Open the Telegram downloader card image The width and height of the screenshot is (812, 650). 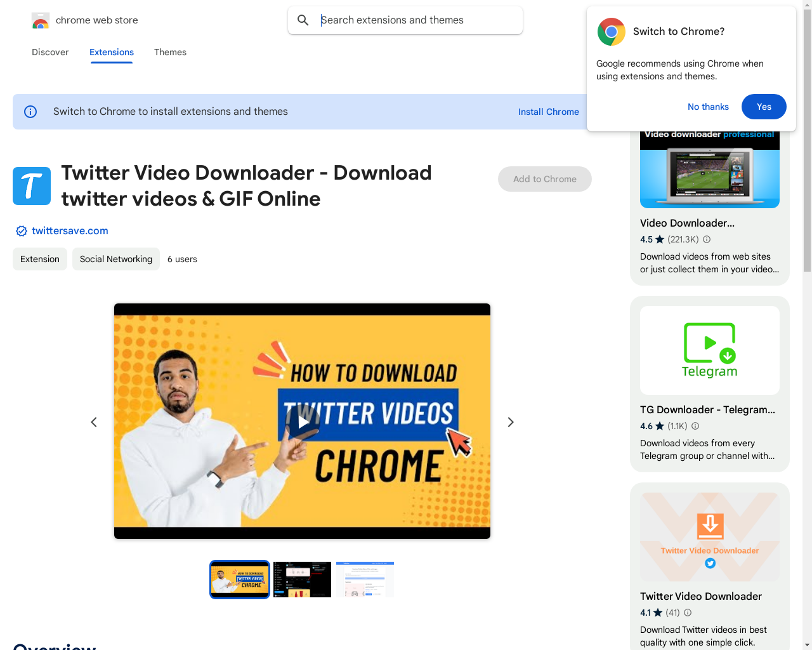[x=710, y=350]
